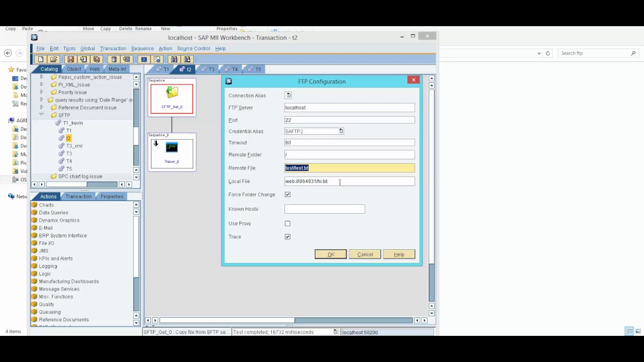644x362 pixels.
Task: Click the Port input field
Action: tap(350, 120)
